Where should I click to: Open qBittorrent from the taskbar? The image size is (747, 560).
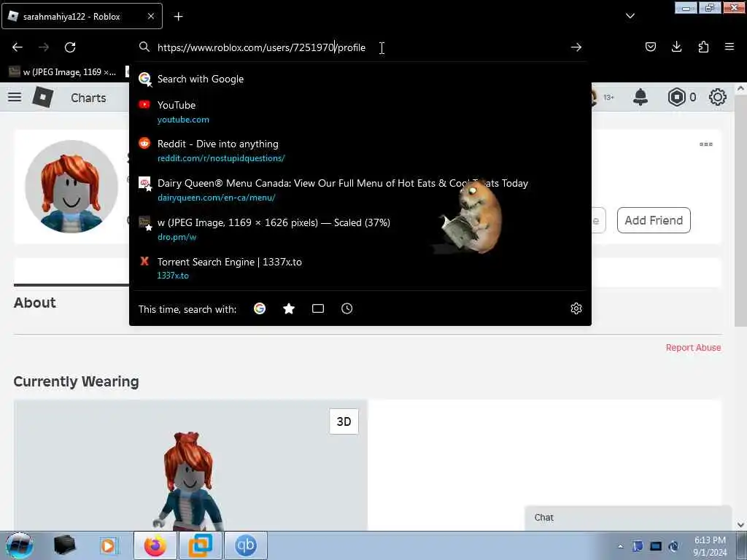click(245, 545)
